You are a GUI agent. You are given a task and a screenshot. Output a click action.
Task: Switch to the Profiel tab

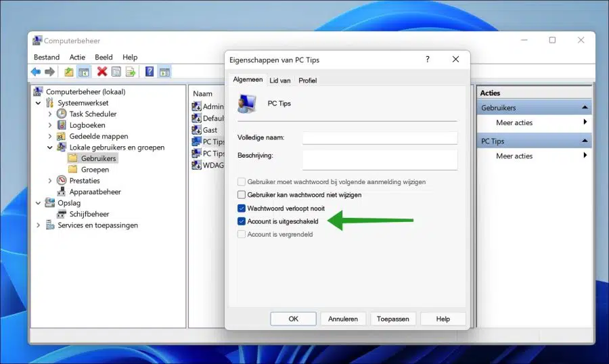click(308, 81)
